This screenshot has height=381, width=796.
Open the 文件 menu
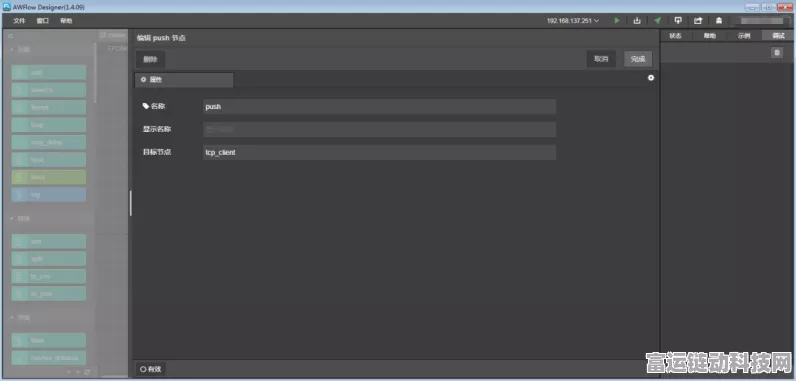[x=19, y=21]
